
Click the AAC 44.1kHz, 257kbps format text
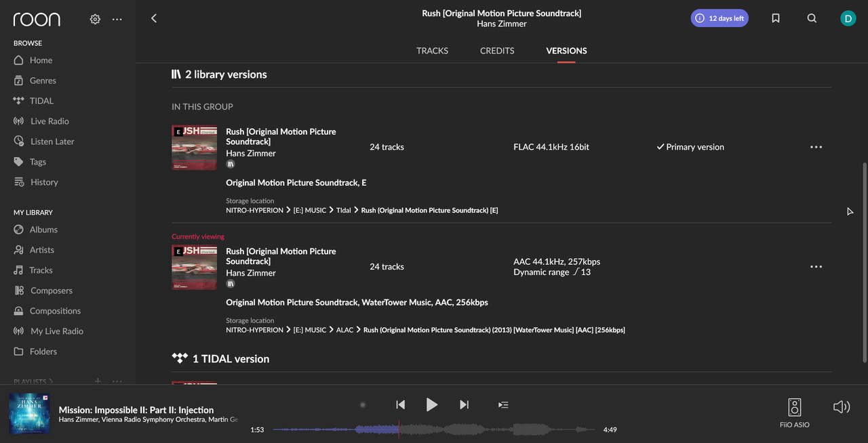click(557, 261)
